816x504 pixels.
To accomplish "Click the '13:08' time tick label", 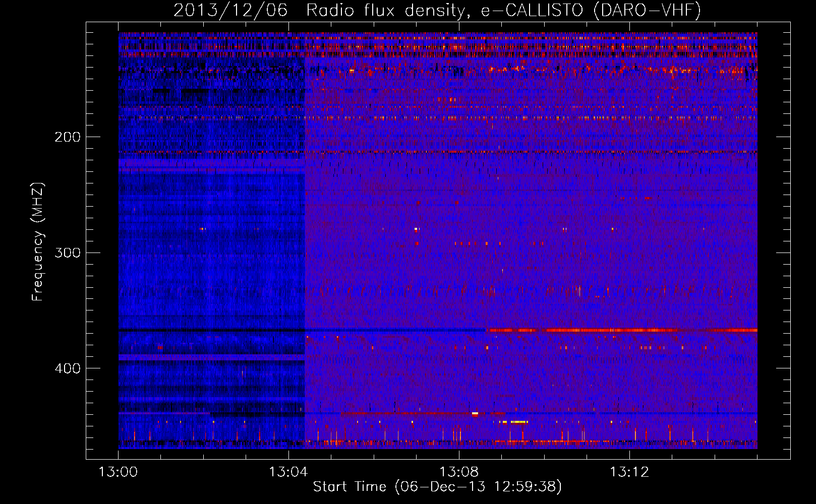I will (x=459, y=472).
